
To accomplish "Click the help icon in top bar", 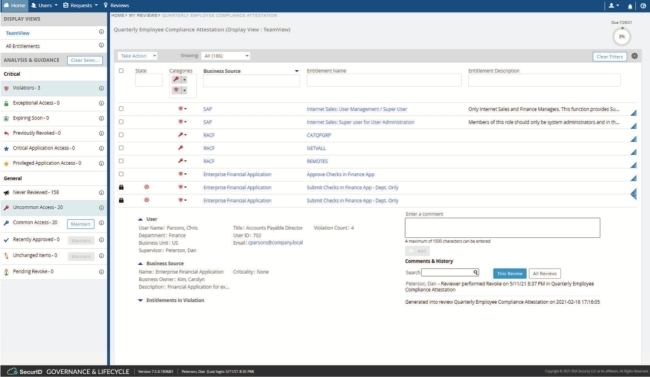I will click(x=643, y=6).
